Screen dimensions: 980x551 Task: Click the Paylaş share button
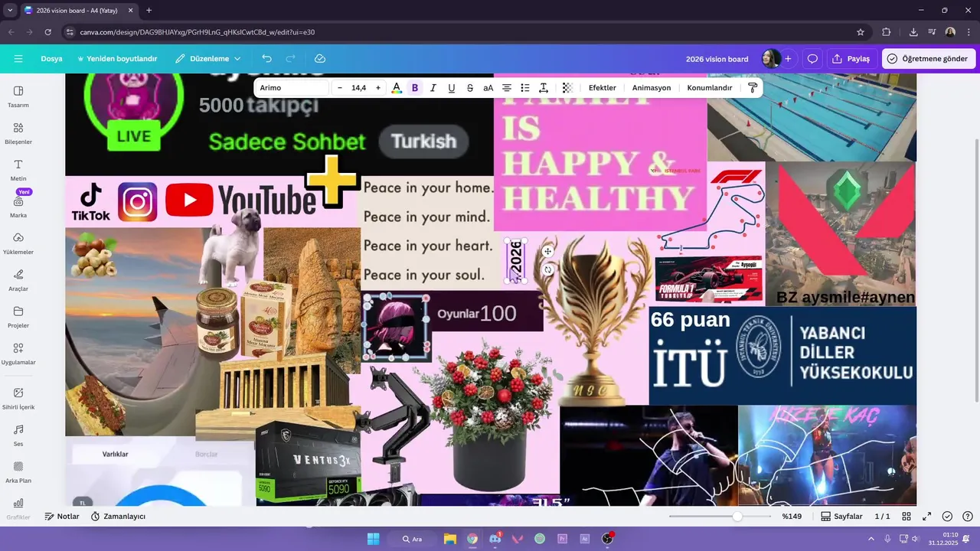click(851, 59)
